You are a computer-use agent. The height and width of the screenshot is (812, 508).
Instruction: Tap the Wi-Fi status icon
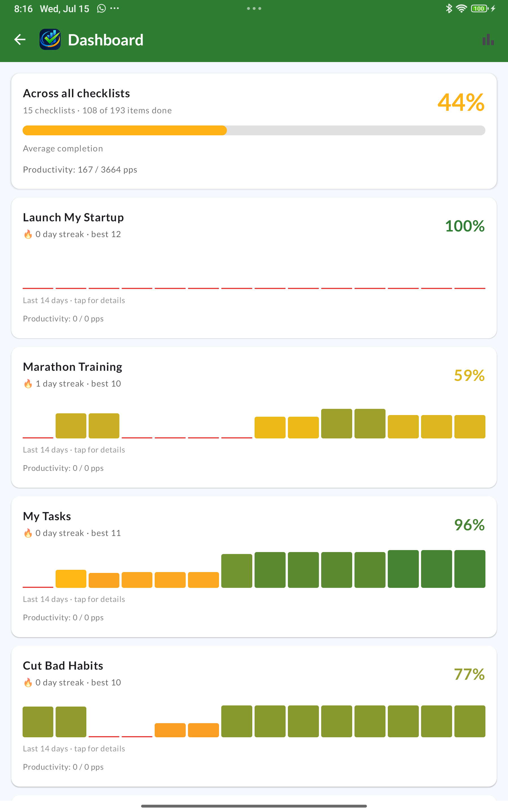462,8
